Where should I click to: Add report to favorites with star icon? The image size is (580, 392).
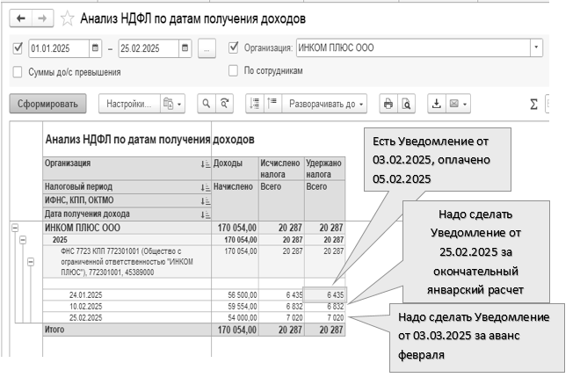(x=68, y=18)
